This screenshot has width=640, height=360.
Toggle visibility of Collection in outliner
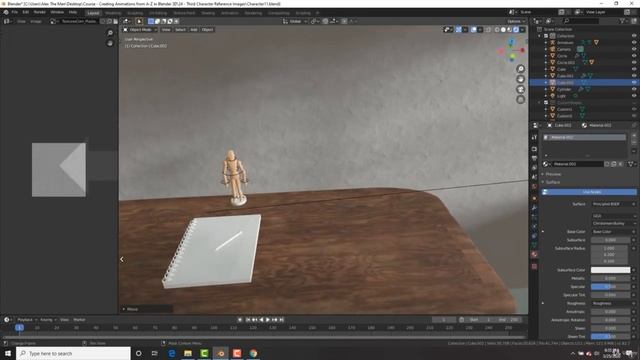634,36
